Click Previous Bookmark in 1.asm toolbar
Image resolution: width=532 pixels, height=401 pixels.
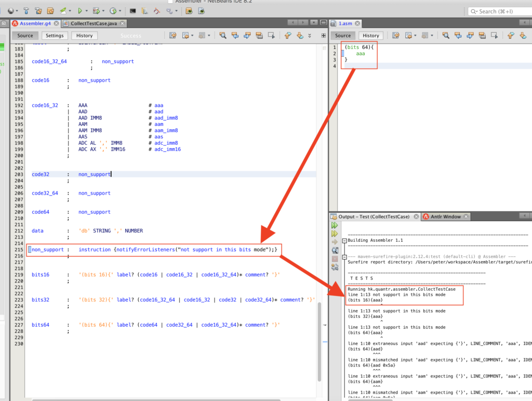point(511,35)
